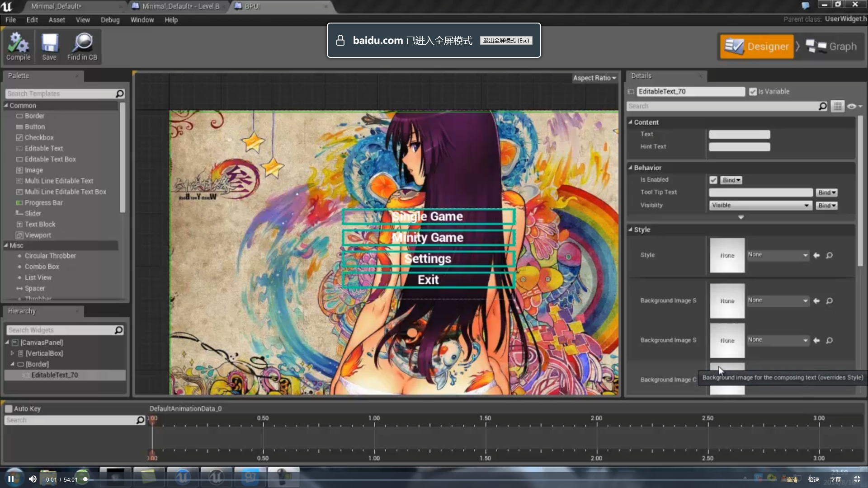Select Spacer in Palette

point(34,288)
